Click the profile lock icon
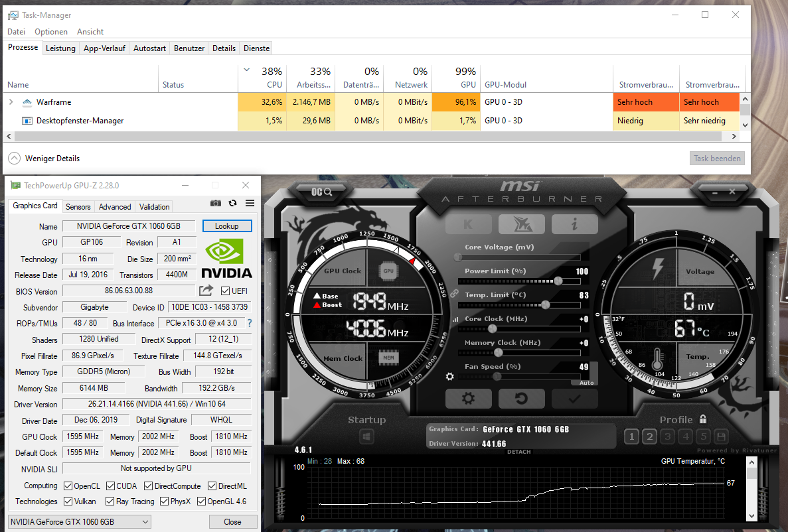Image resolution: width=788 pixels, height=532 pixels. coord(703,419)
